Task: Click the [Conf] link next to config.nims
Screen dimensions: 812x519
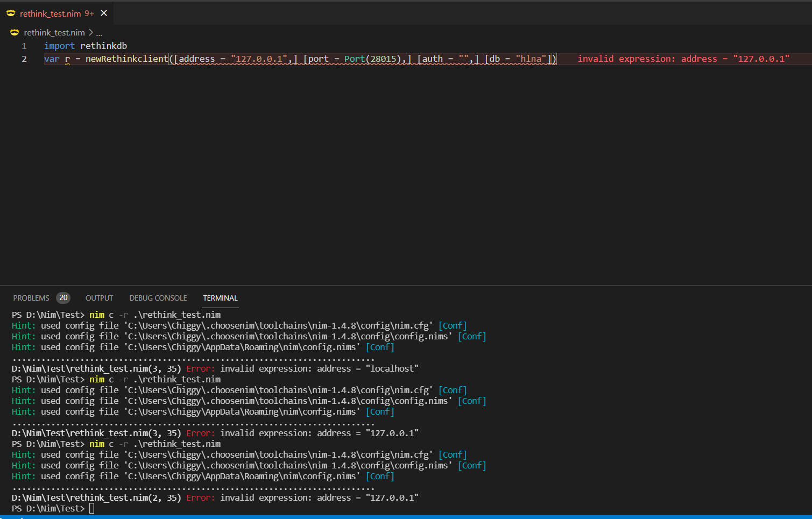Action: point(471,336)
